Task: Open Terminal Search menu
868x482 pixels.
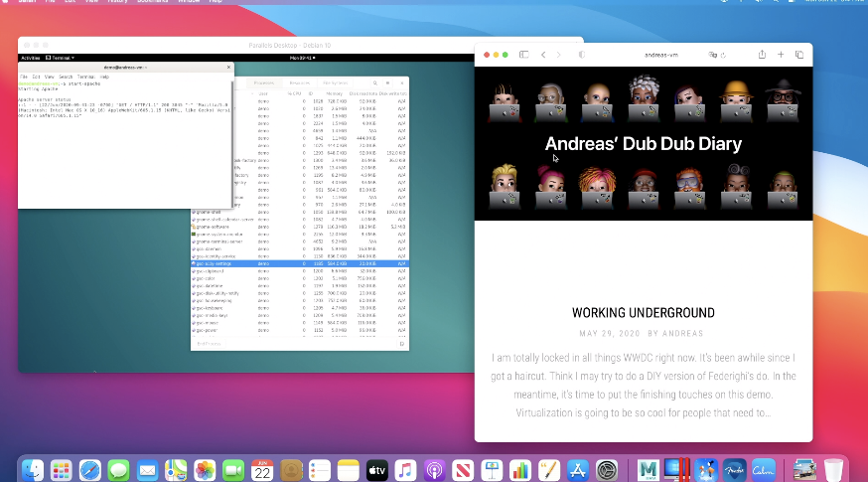Action: (x=66, y=77)
